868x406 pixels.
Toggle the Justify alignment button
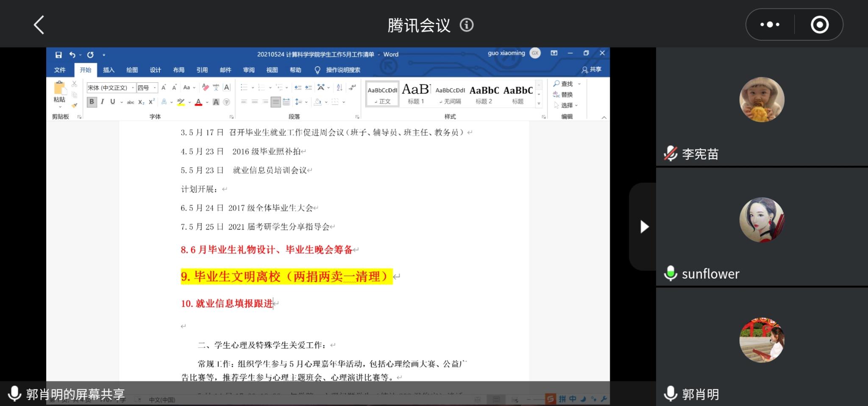(275, 102)
